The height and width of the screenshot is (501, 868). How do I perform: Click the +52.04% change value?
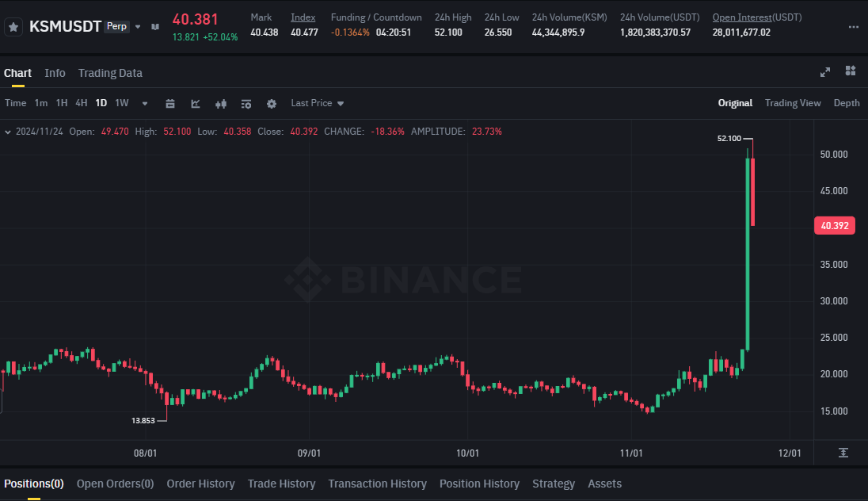[220, 37]
